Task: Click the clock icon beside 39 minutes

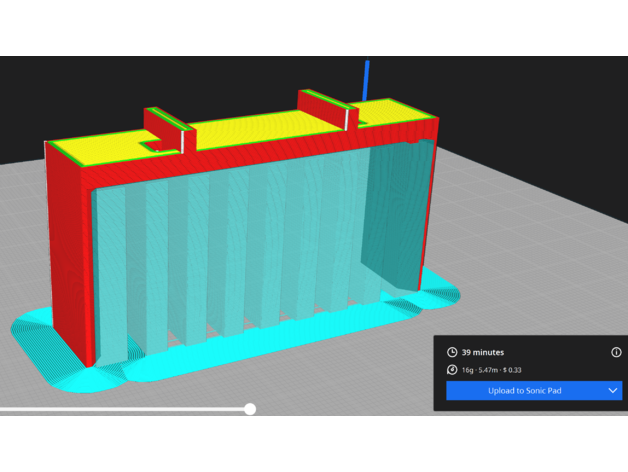Action: [452, 352]
